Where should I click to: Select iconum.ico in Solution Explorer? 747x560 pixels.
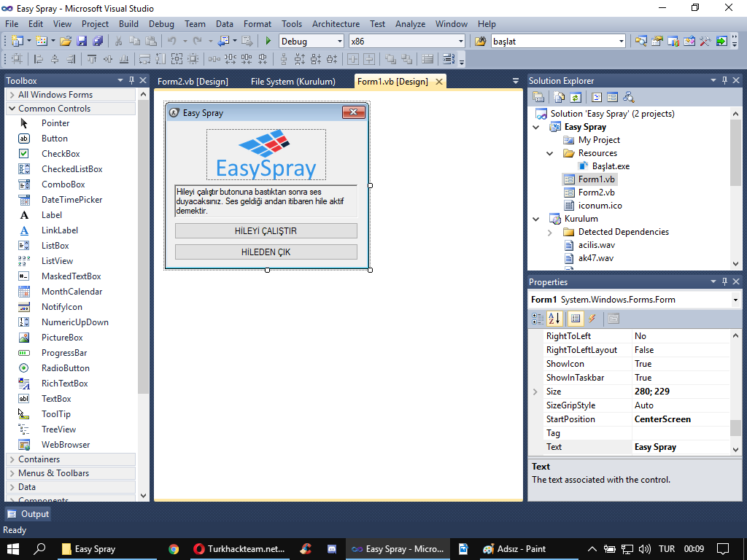(600, 206)
